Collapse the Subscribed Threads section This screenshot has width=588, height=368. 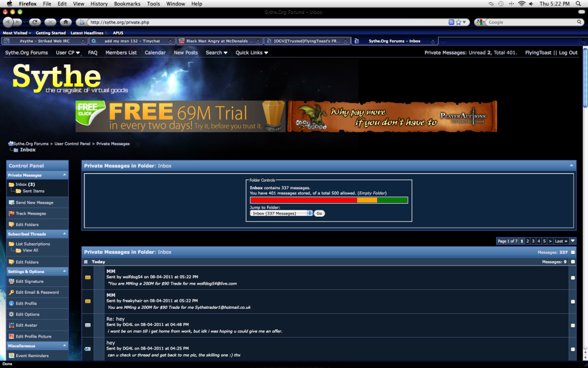64,234
